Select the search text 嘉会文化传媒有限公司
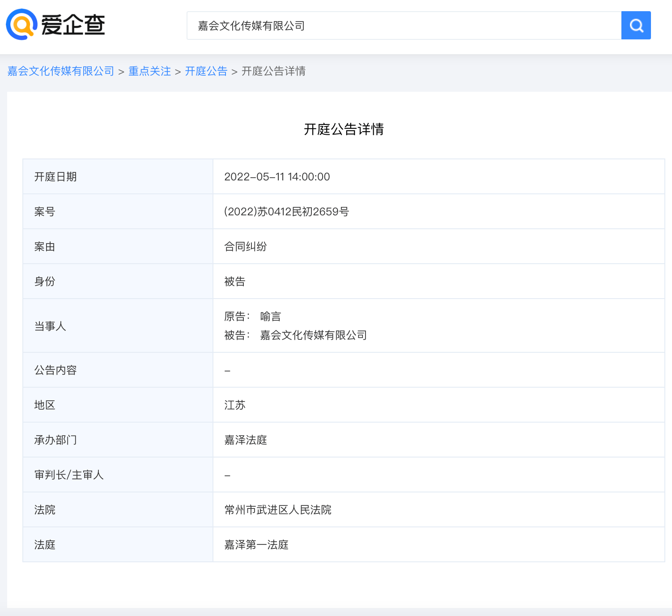Screen dimensions: 672x616 (251, 26)
